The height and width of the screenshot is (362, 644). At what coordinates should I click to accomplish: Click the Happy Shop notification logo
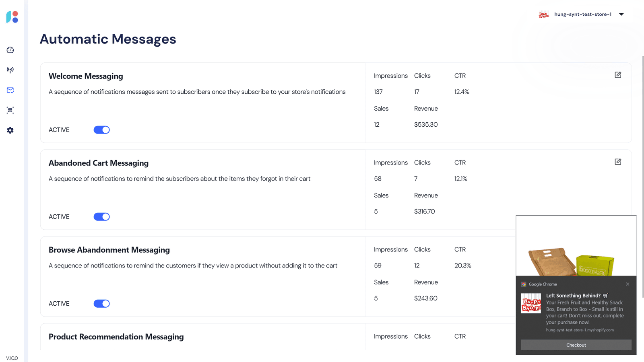[x=531, y=303]
